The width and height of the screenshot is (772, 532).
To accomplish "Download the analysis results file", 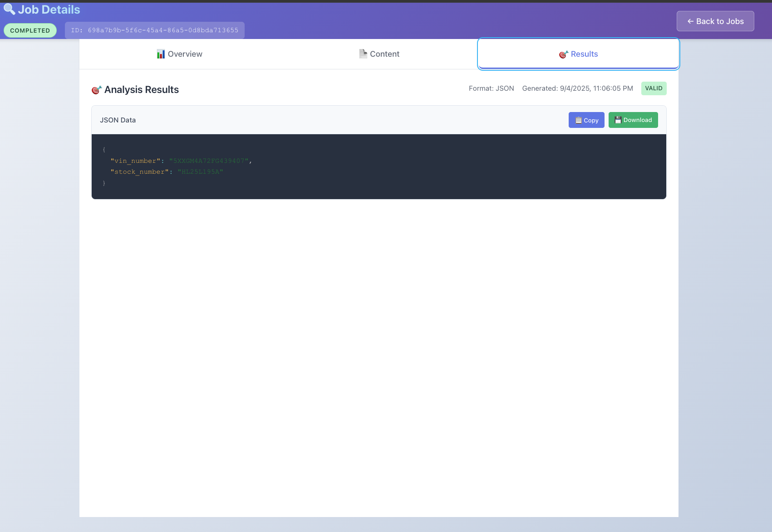I will point(633,120).
